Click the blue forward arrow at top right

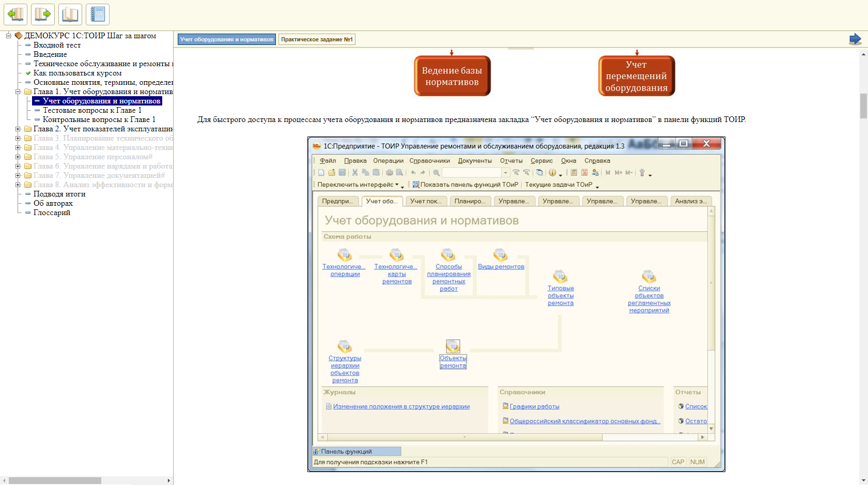(855, 39)
